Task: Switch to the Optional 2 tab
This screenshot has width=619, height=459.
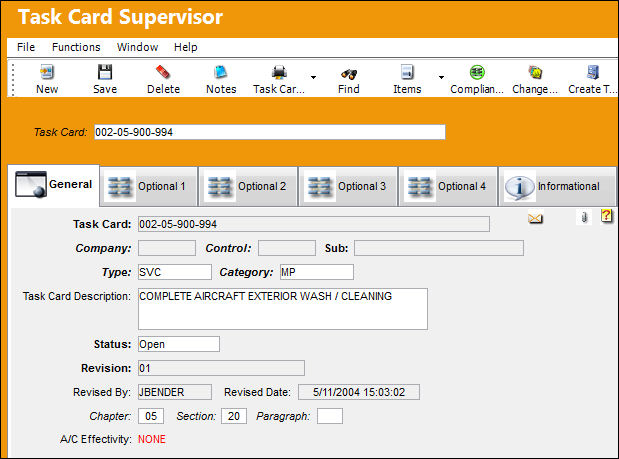Action: click(248, 186)
